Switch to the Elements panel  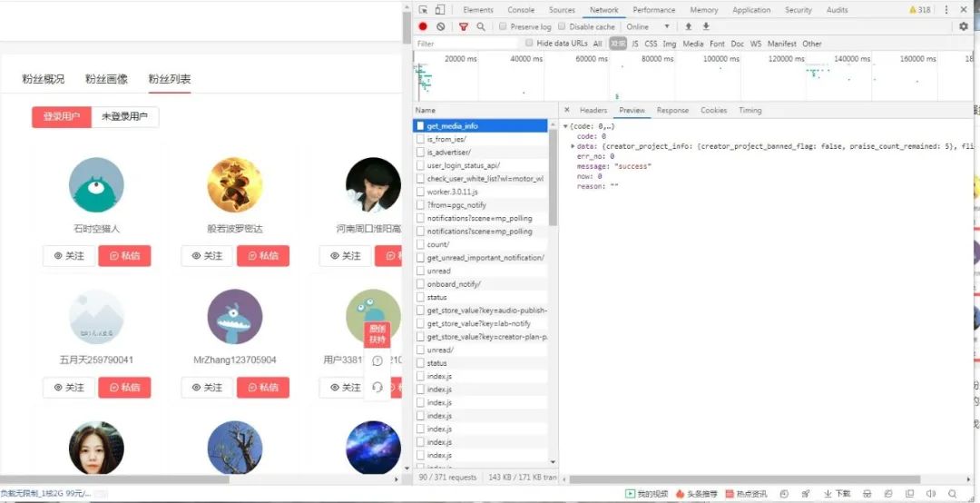coord(478,9)
